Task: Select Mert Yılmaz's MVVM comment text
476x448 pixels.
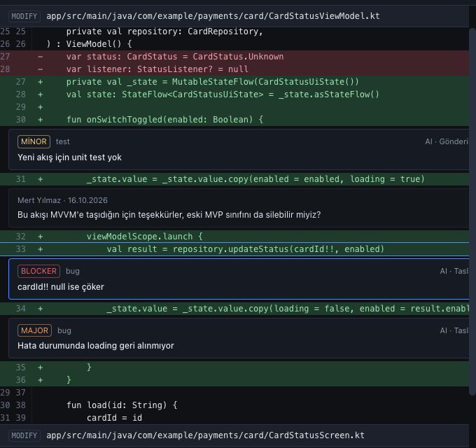Action: (169, 215)
